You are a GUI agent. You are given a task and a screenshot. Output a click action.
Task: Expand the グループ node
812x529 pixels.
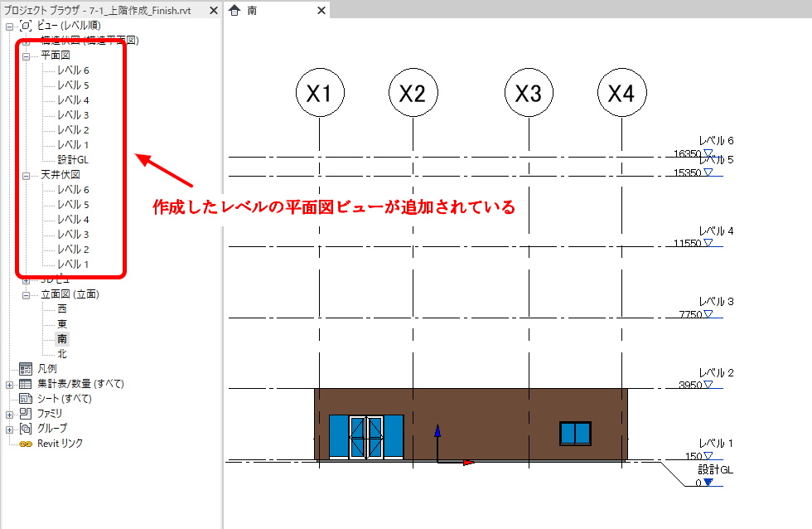[x=9, y=430]
